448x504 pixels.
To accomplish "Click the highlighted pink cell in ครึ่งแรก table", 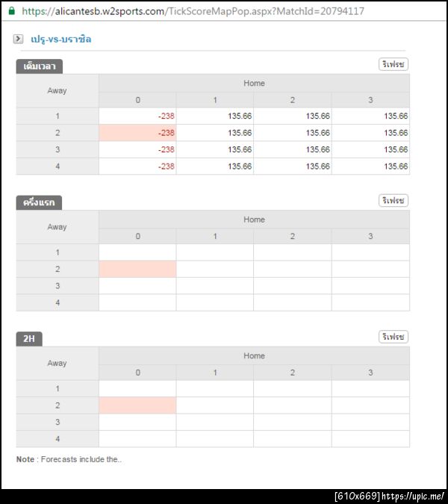I will [137, 269].
